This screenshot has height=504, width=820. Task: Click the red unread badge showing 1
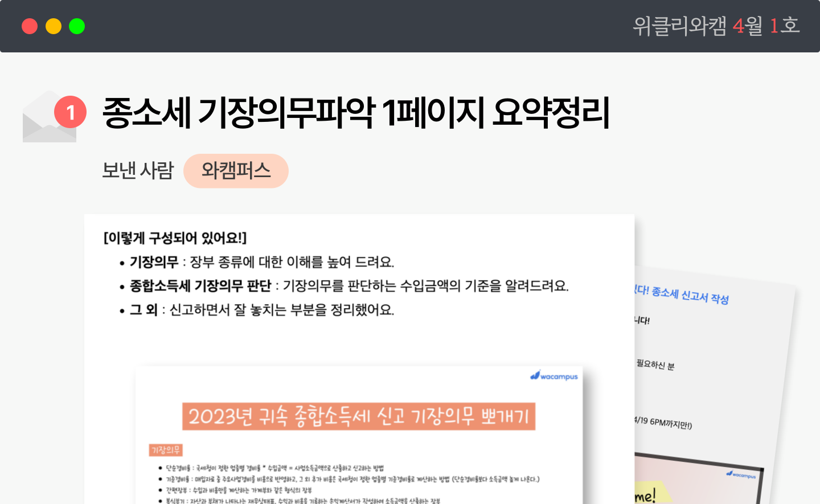tap(71, 112)
